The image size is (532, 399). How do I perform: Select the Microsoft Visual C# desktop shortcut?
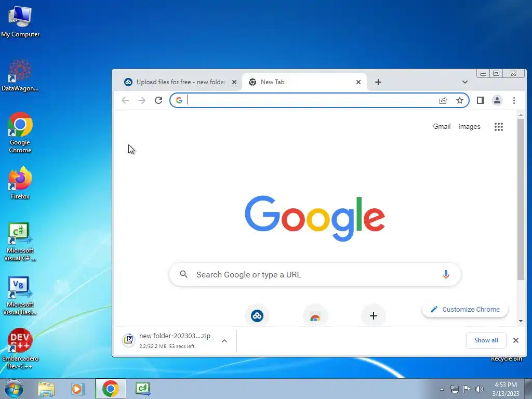[20, 242]
